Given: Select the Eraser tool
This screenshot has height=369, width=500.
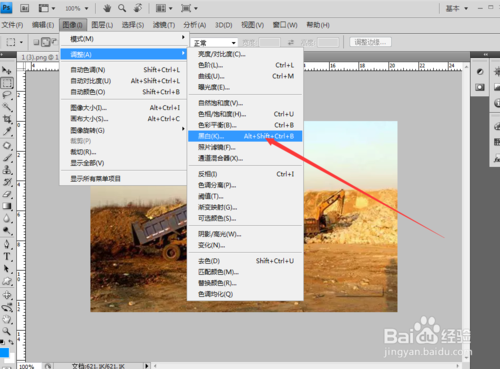Looking at the screenshot, I should [7, 194].
